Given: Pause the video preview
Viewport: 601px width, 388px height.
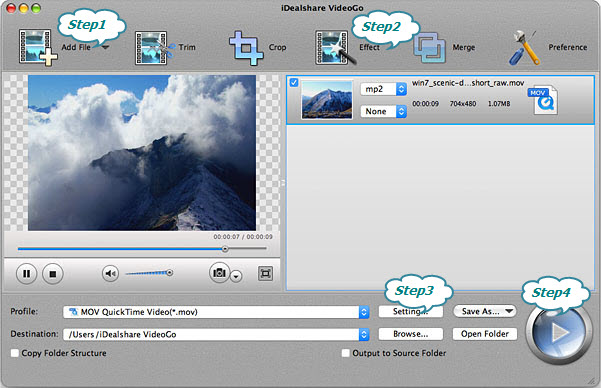Looking at the screenshot, I should point(26,273).
